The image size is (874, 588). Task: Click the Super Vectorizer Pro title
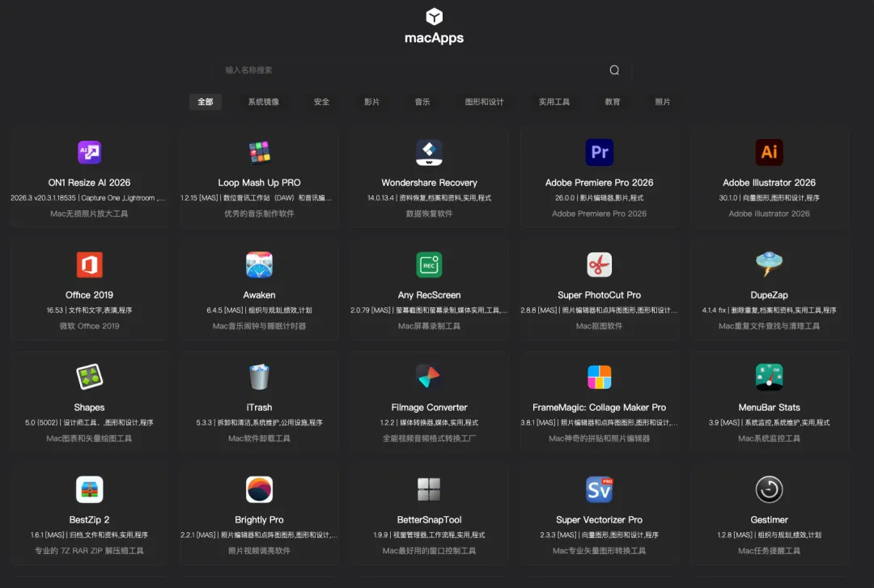599,519
